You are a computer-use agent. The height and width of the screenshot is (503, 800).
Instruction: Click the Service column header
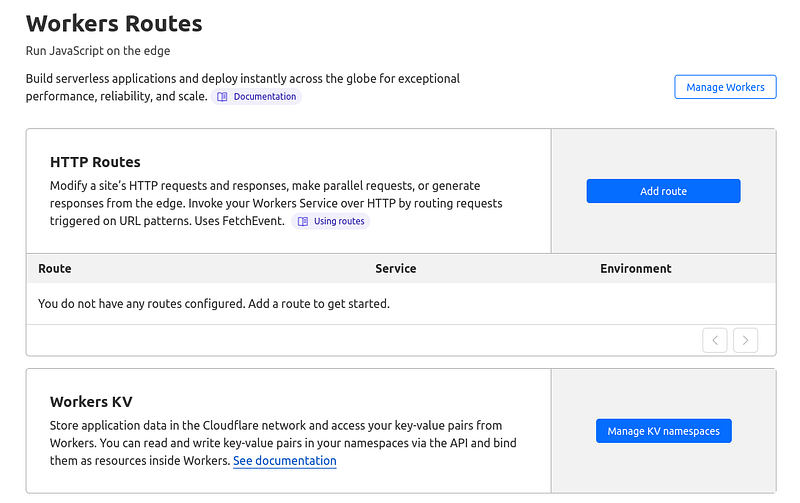pos(396,268)
